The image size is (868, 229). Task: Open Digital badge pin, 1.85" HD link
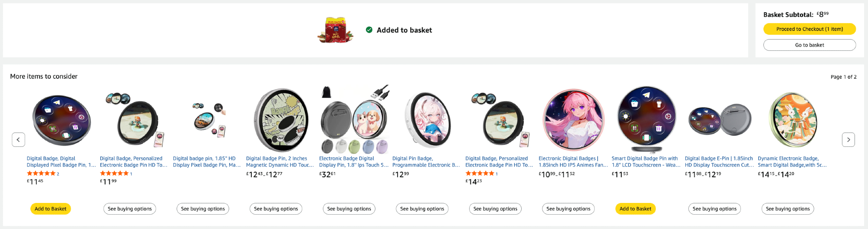206,162
